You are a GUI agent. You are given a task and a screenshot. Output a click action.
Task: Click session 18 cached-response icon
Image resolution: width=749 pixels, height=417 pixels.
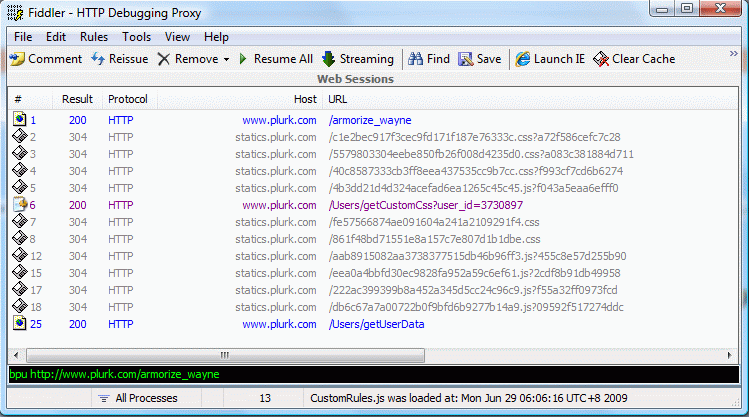(x=20, y=306)
